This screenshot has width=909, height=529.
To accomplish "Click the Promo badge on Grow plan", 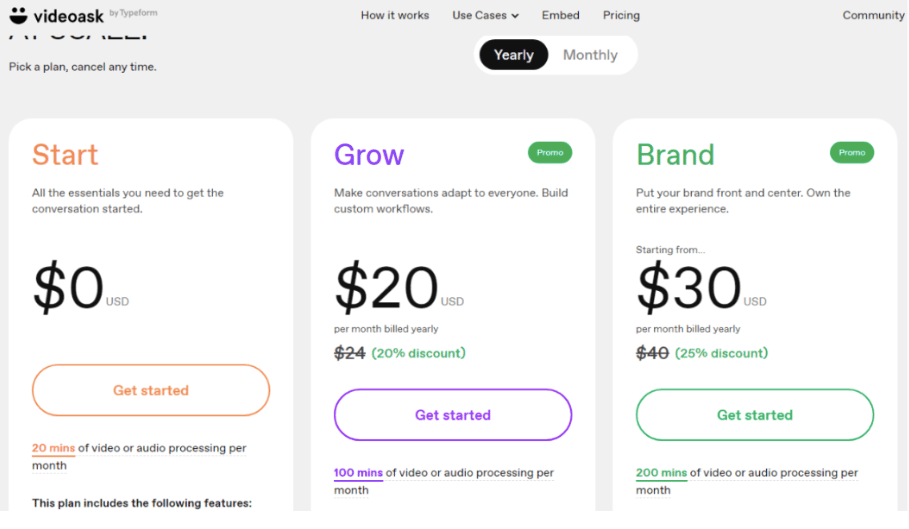I will pos(550,152).
